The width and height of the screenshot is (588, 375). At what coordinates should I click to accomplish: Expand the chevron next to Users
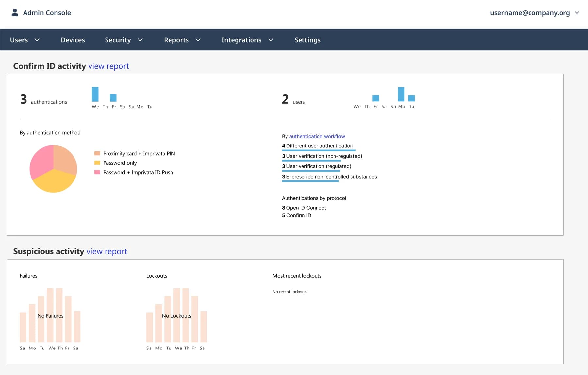click(37, 40)
